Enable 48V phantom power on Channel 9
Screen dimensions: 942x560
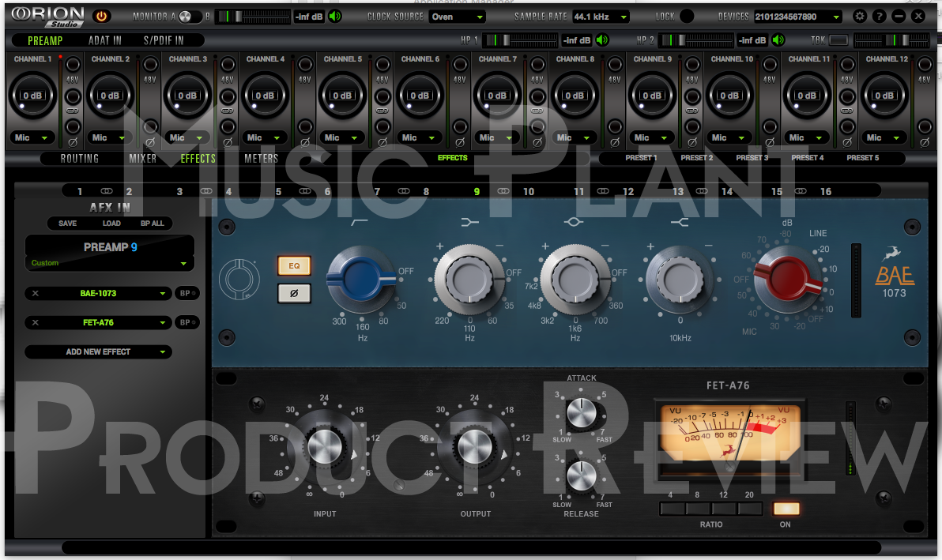pyautogui.click(x=693, y=64)
